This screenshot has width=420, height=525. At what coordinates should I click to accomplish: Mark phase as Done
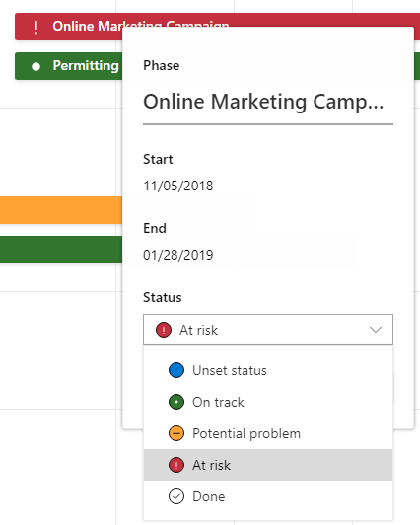268,496
